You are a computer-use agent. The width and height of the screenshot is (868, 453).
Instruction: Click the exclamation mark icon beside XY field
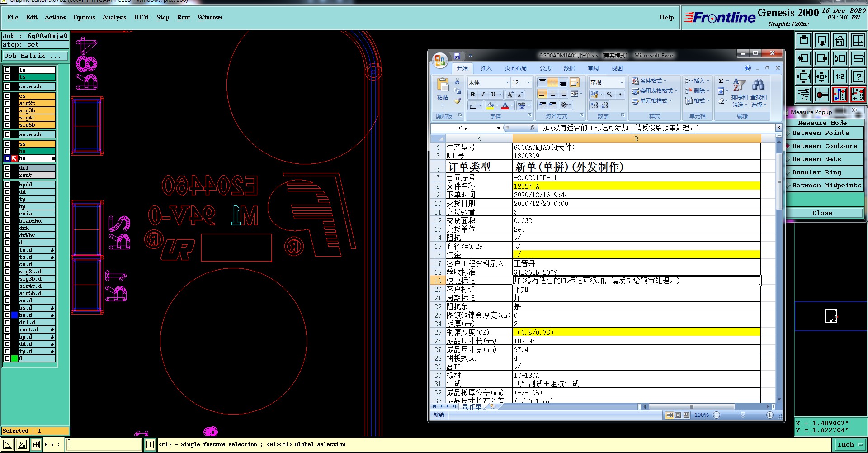[x=150, y=444]
